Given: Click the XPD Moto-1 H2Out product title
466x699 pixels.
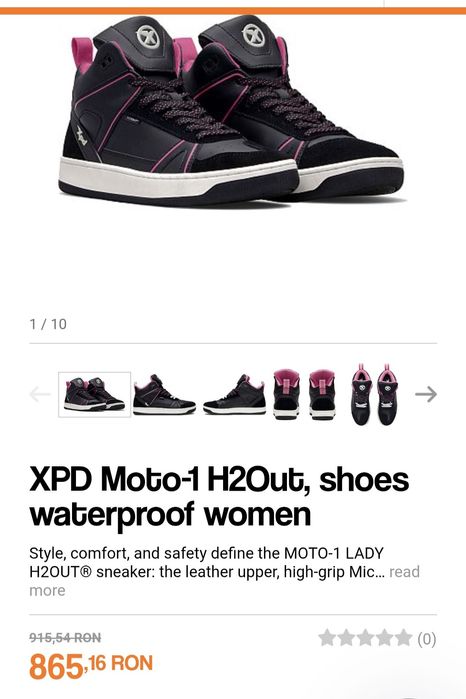Looking at the screenshot, I should 219,496.
